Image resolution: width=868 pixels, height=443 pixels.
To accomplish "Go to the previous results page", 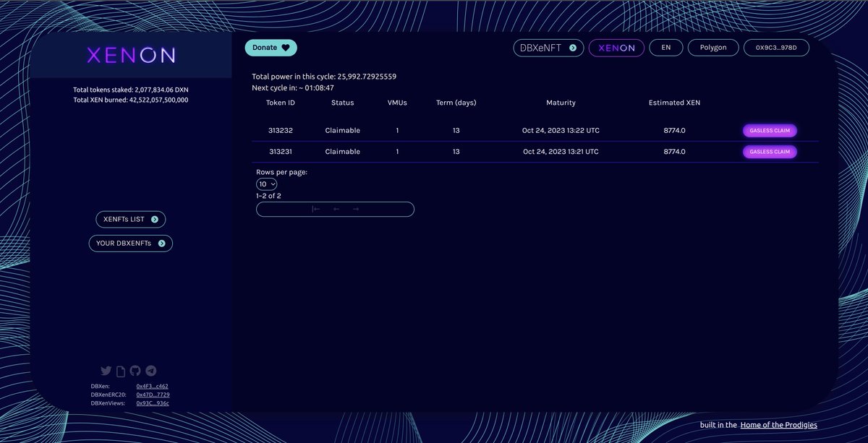I will click(x=336, y=209).
